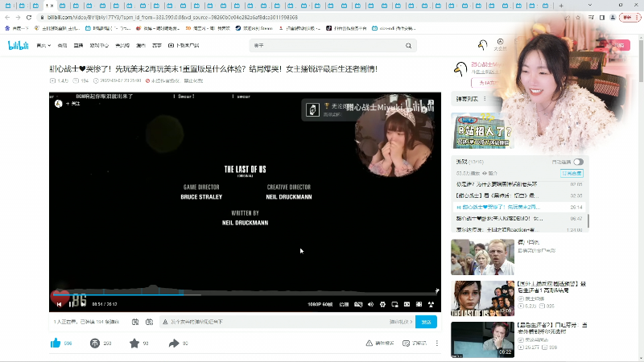The height and width of the screenshot is (362, 644).
Task: Switch the player to wide mode
Action: tap(407, 304)
